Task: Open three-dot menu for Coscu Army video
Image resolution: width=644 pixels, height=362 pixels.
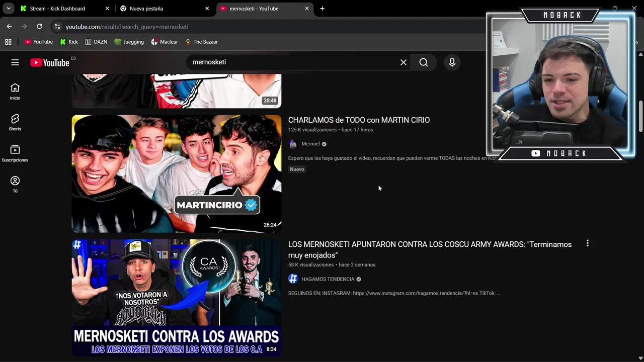Action: pos(587,243)
